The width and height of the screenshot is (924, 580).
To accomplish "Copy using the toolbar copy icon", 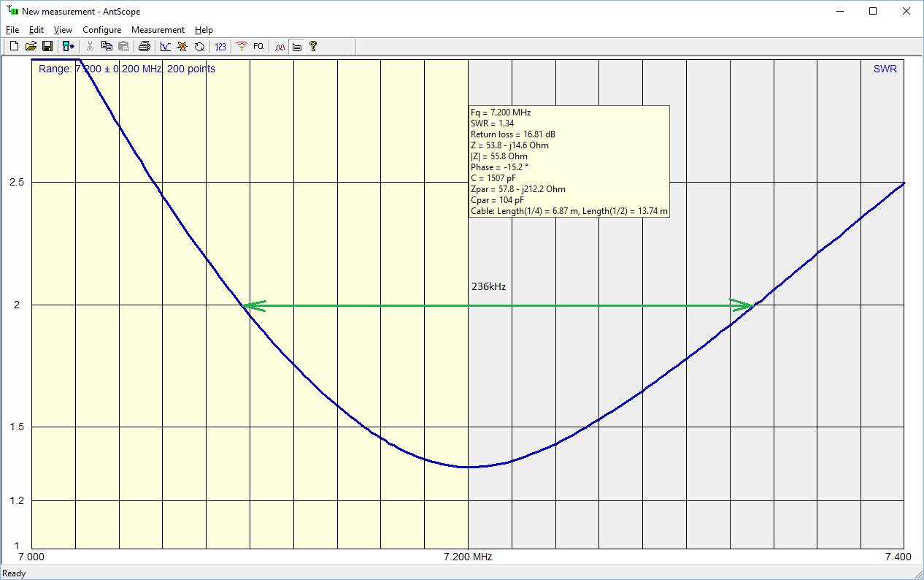I will (x=107, y=47).
